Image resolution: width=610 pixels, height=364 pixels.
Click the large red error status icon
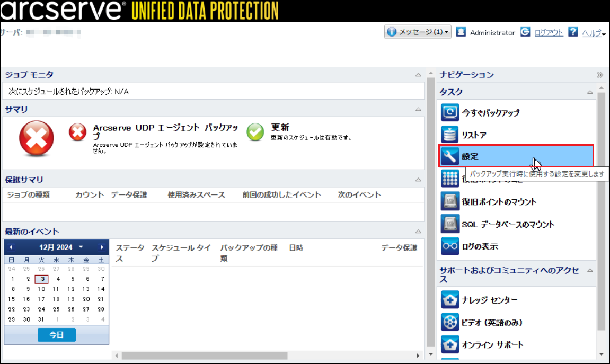tap(37, 138)
